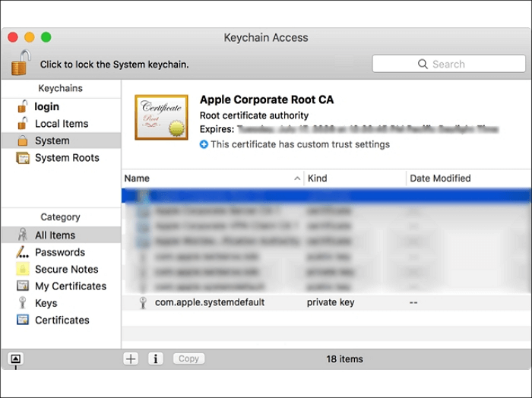This screenshot has width=532, height=398.
Task: Click the Secure Notes yellow note icon
Action: (23, 269)
